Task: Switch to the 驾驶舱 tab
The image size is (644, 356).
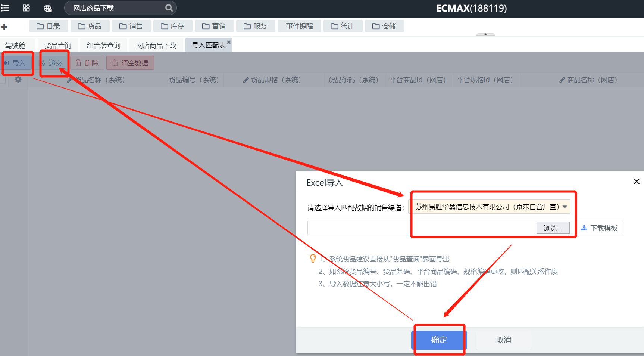Action: (x=16, y=45)
